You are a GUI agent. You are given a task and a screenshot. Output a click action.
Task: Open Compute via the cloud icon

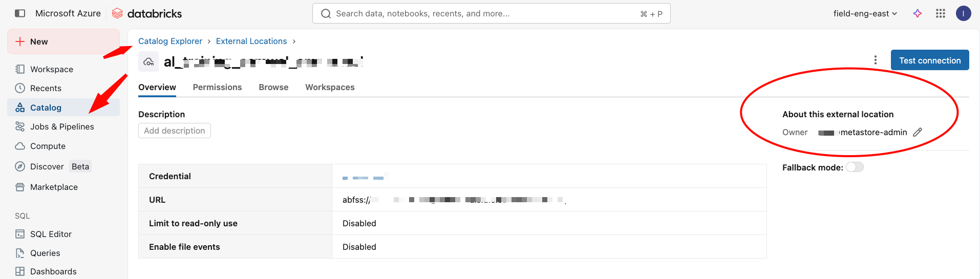(20, 146)
